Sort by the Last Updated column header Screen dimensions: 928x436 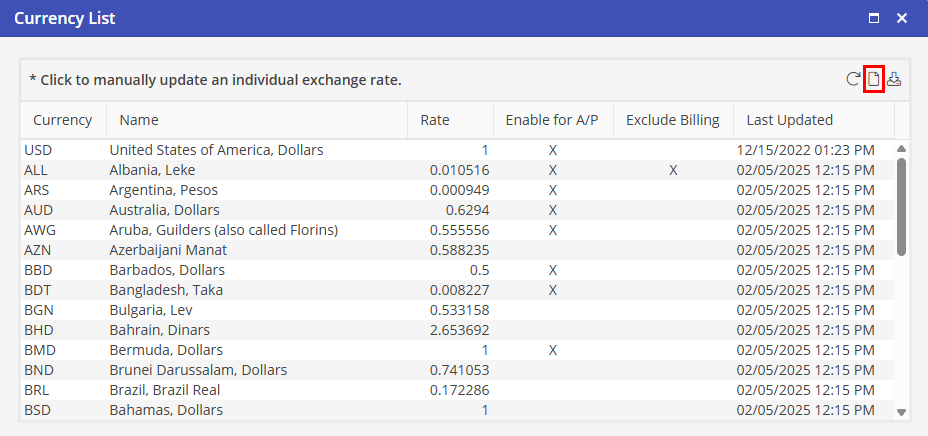789,120
